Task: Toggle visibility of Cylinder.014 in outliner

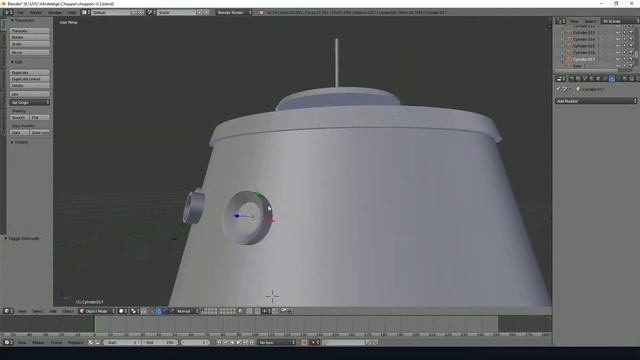Action: pyautogui.click(x=618, y=39)
